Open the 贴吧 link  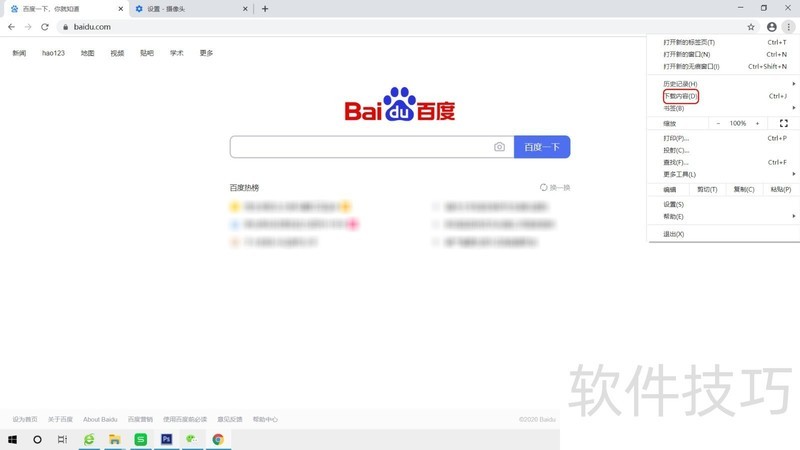[147, 53]
